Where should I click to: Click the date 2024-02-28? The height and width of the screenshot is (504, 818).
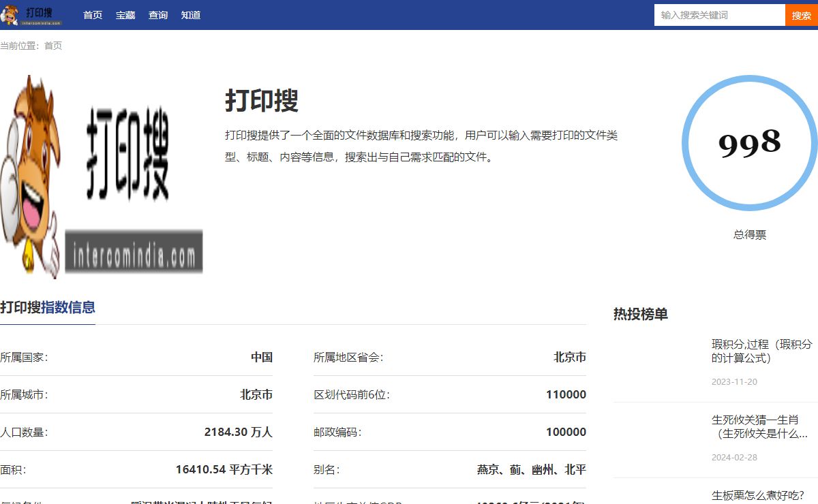(734, 458)
